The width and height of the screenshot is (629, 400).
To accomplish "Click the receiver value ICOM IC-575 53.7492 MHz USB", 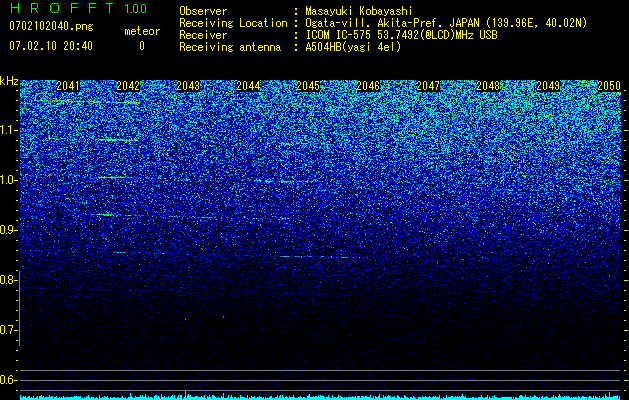I will point(401,35).
